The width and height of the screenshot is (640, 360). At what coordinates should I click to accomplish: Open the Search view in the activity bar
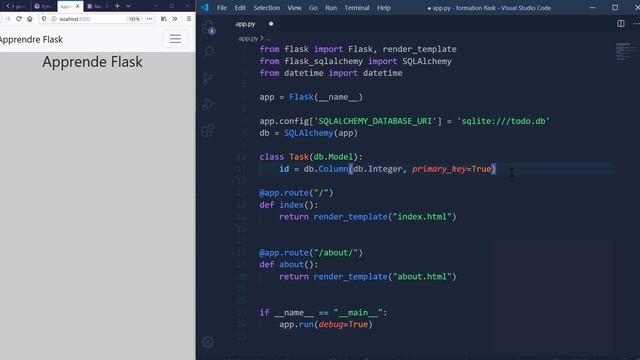point(209,52)
